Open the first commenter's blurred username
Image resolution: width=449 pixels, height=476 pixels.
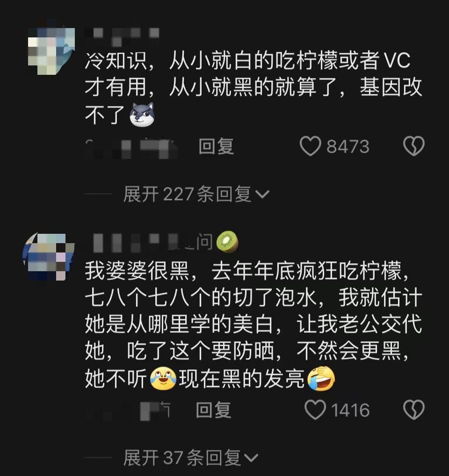tap(122, 36)
